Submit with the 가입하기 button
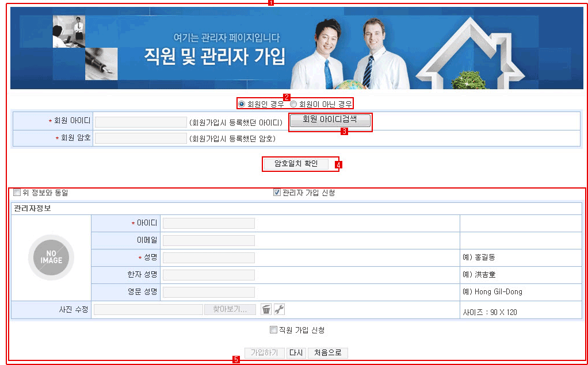 point(264,353)
